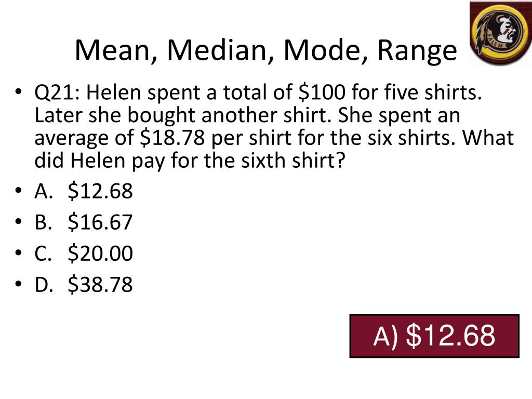Click the bullet next to option D
The width and height of the screenshot is (532, 399).
click(x=18, y=284)
